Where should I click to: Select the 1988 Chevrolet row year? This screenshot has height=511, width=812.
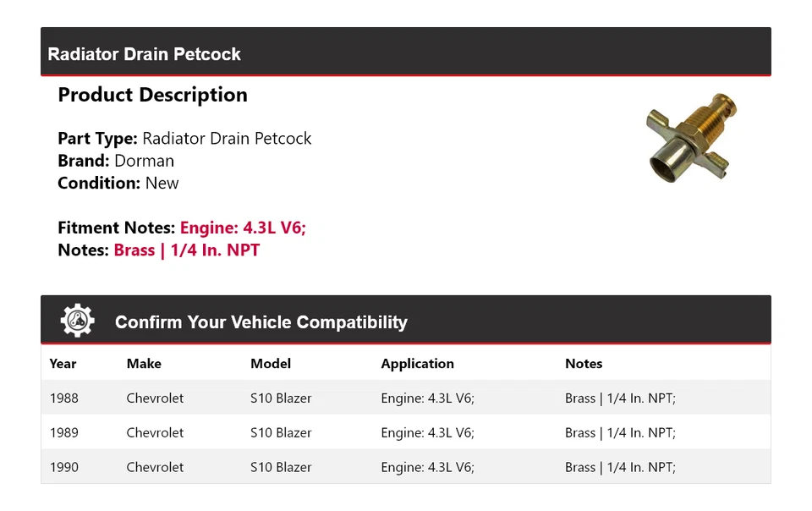point(64,398)
